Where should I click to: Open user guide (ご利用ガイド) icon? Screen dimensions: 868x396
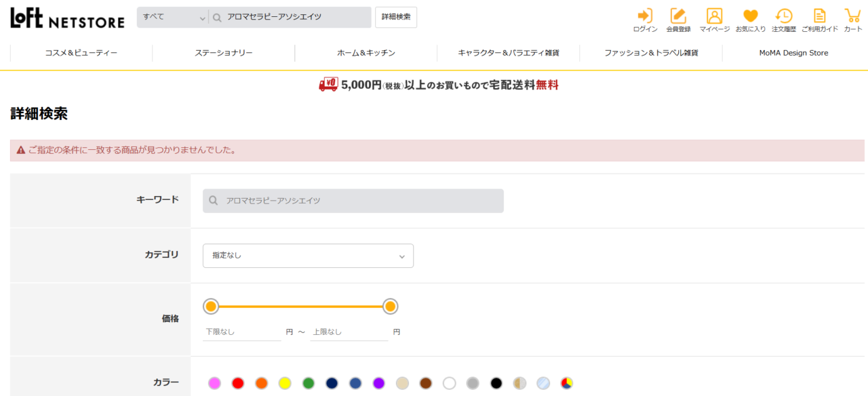pos(820,16)
